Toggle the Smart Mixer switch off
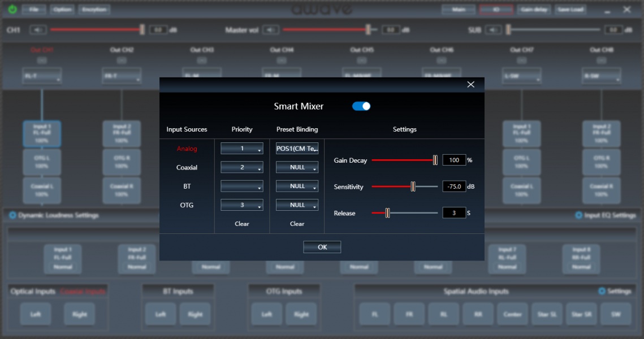644x339 pixels. (361, 106)
